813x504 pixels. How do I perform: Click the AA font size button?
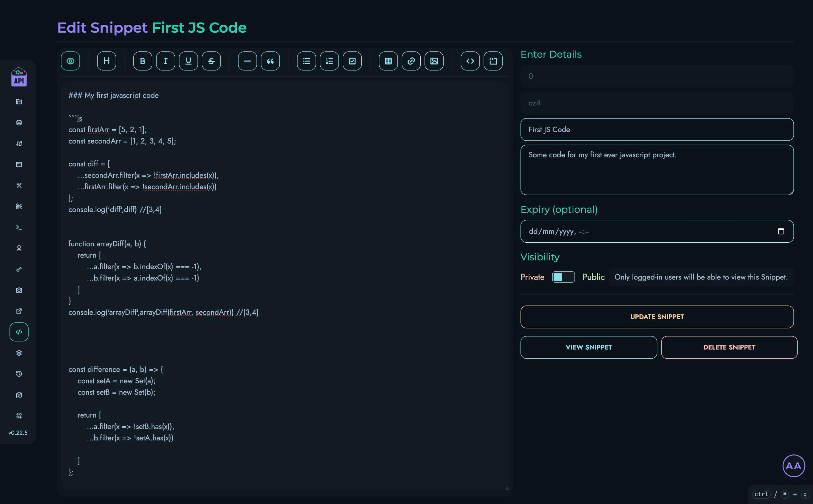[793, 466]
